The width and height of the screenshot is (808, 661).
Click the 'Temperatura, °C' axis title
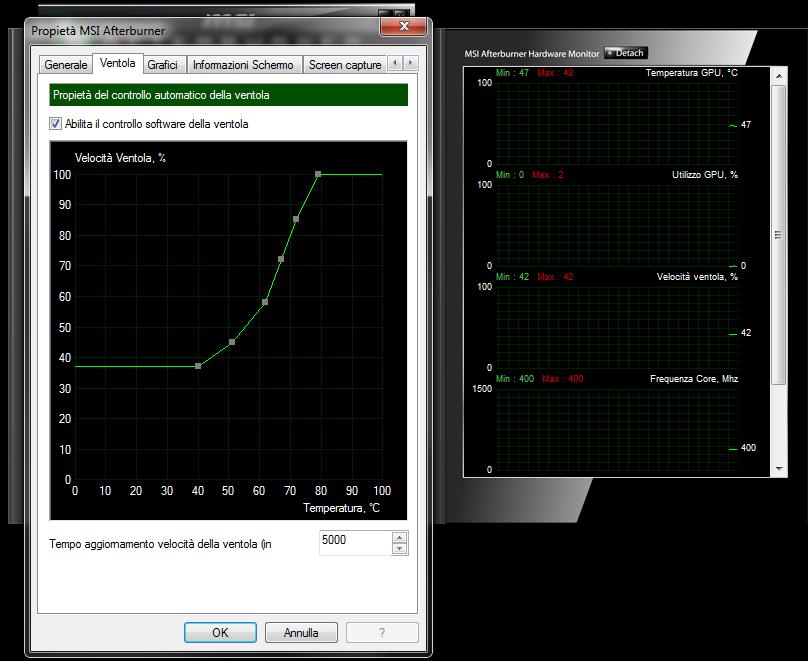point(341,508)
